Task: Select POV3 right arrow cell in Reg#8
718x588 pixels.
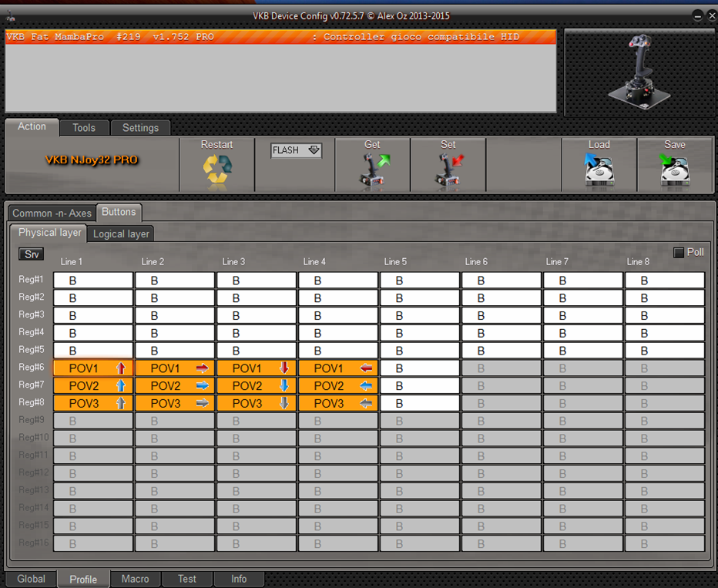Action: pyautogui.click(x=175, y=403)
